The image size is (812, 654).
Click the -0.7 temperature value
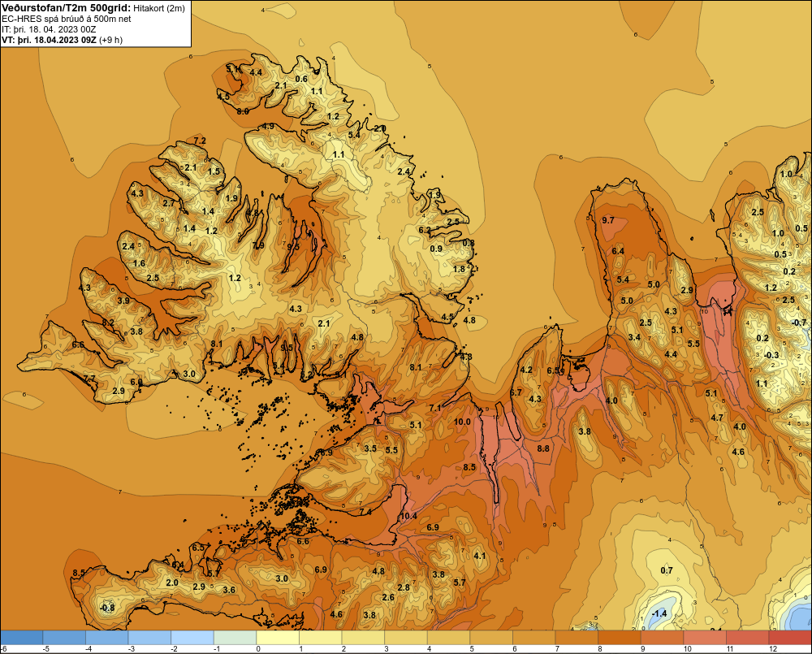tap(799, 323)
